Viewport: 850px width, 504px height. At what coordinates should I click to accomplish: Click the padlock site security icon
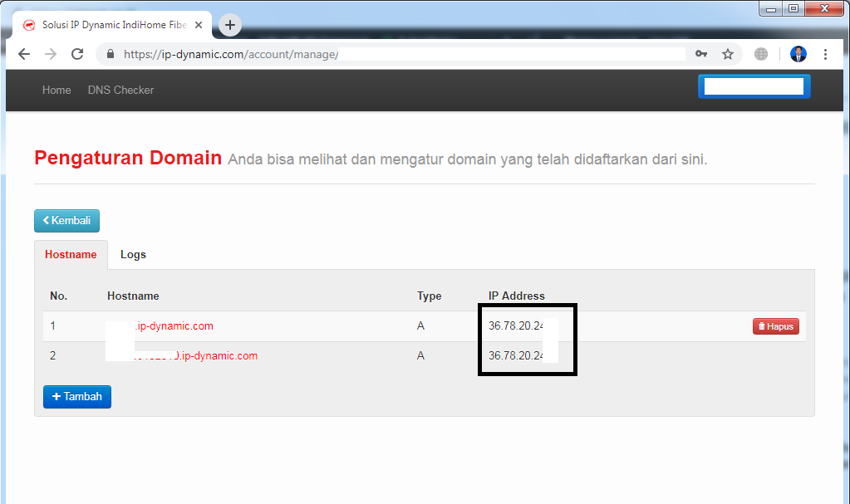pos(110,54)
